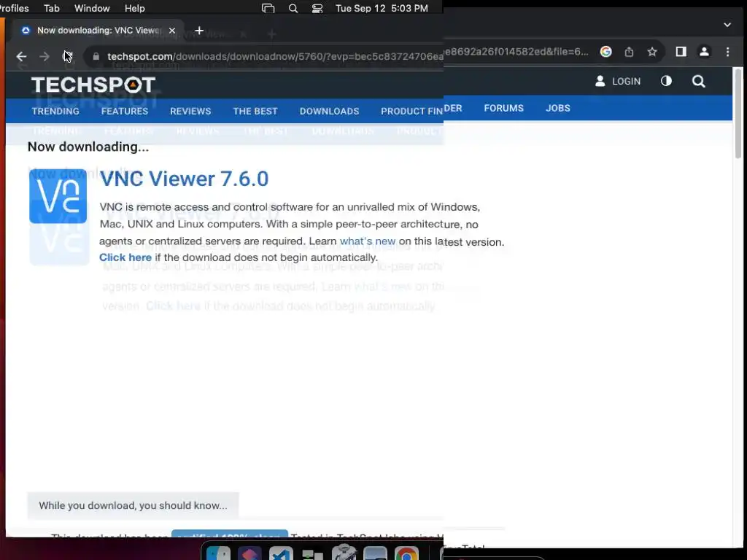
Task: Open THE BEST section
Action: coord(255,111)
